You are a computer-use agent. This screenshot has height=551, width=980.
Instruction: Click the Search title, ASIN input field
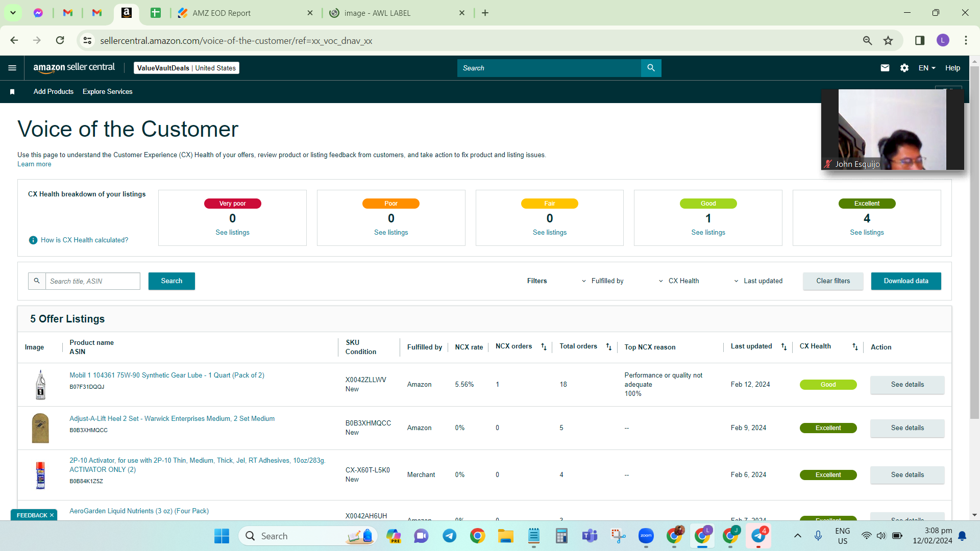[x=93, y=281]
